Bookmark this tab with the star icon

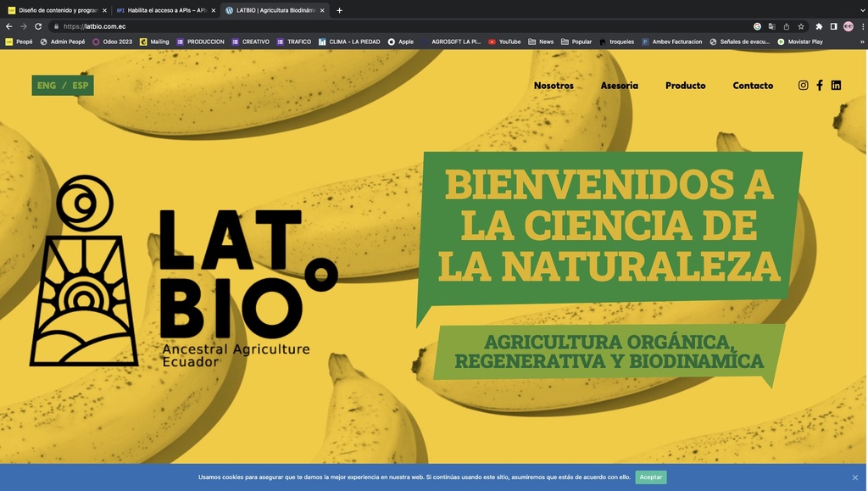801,26
